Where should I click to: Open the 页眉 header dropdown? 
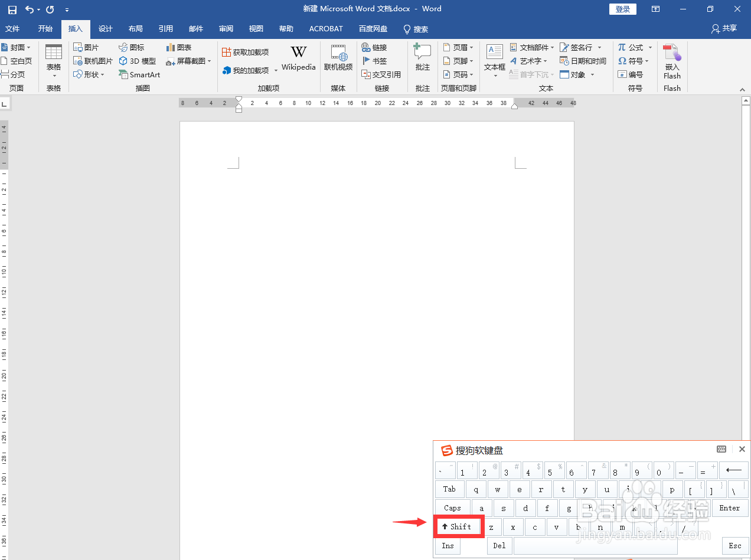click(x=458, y=47)
